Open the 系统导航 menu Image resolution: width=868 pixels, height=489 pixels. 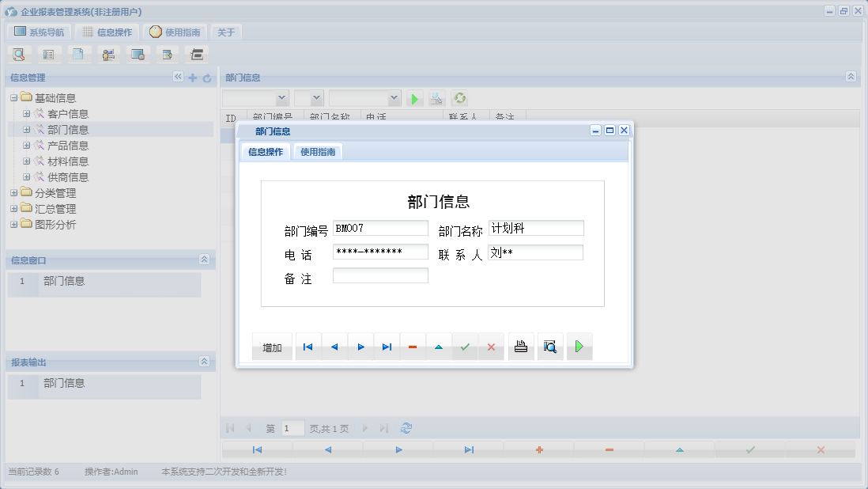pyautogui.click(x=38, y=32)
